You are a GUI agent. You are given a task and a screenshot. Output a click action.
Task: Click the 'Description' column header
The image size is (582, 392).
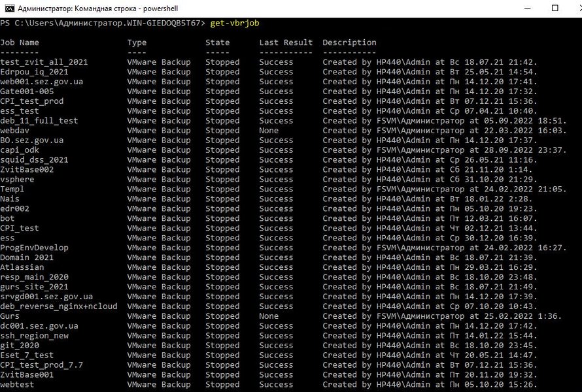(x=349, y=42)
